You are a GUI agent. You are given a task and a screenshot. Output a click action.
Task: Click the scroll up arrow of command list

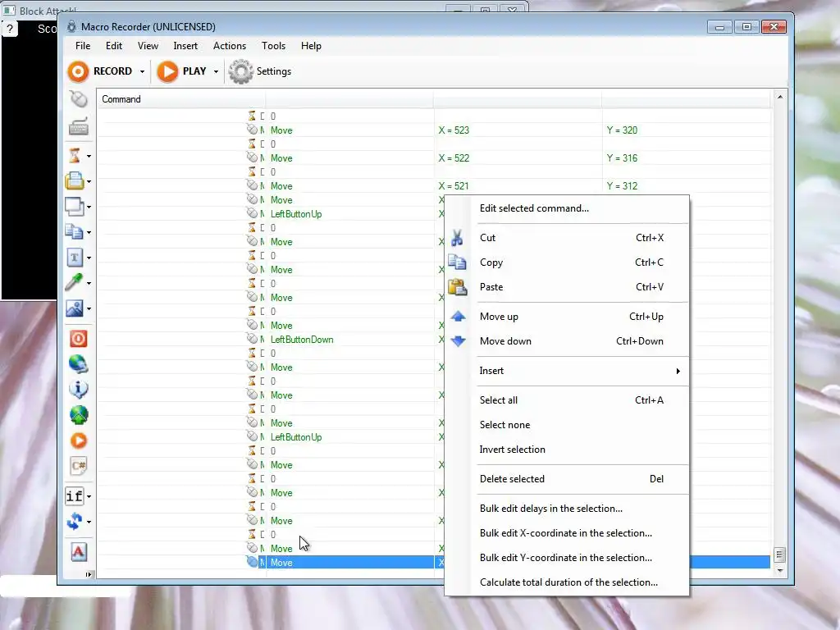(780, 97)
